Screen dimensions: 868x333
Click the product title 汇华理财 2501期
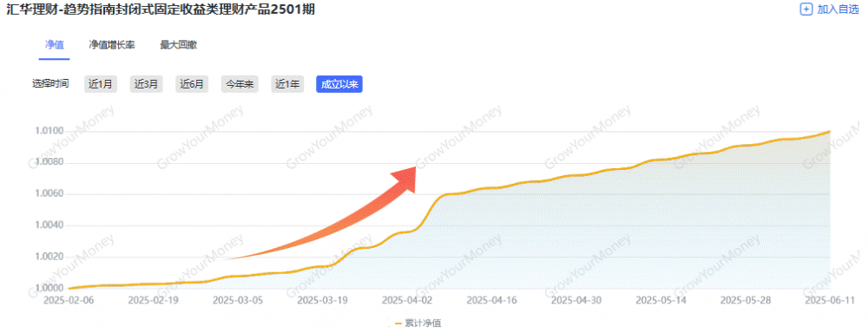pos(161,10)
